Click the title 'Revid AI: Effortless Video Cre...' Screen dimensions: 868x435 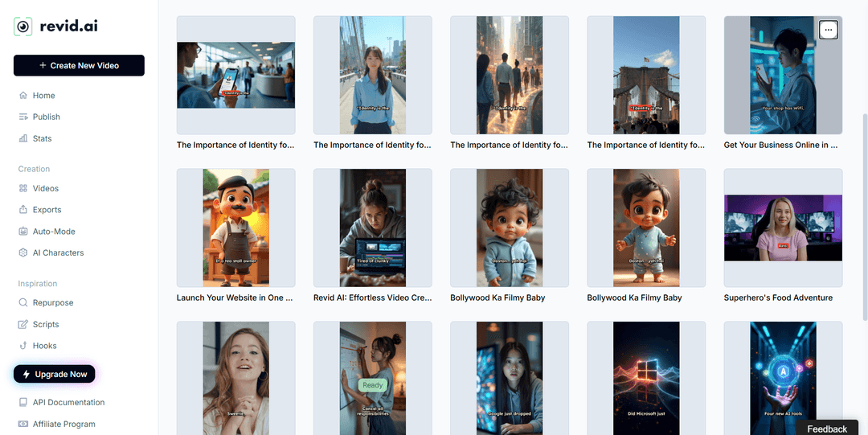tap(372, 298)
